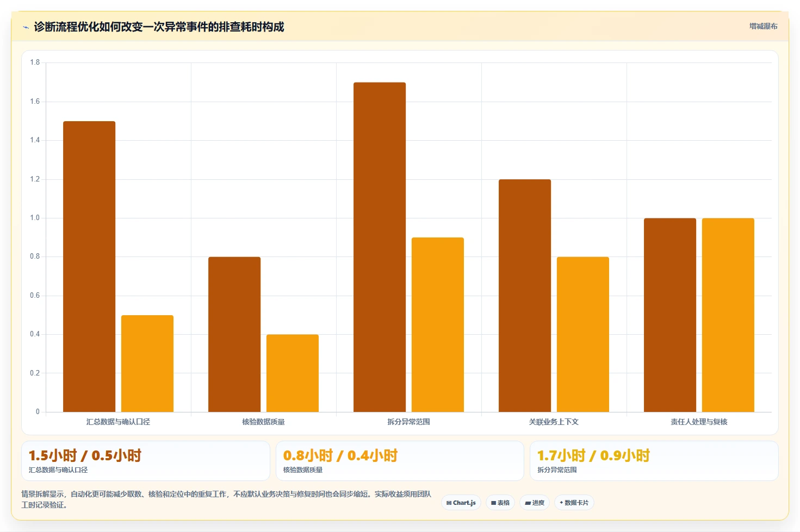800x532 pixels.
Task: Click the dark brown bar for 关联业务上下文
Action: (525, 296)
